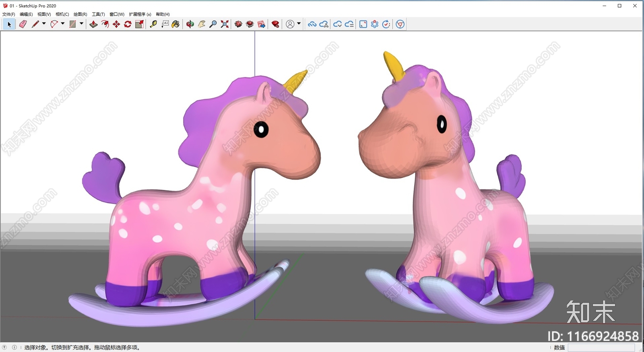
Task: Open the 文件(F) menu
Action: [8, 14]
